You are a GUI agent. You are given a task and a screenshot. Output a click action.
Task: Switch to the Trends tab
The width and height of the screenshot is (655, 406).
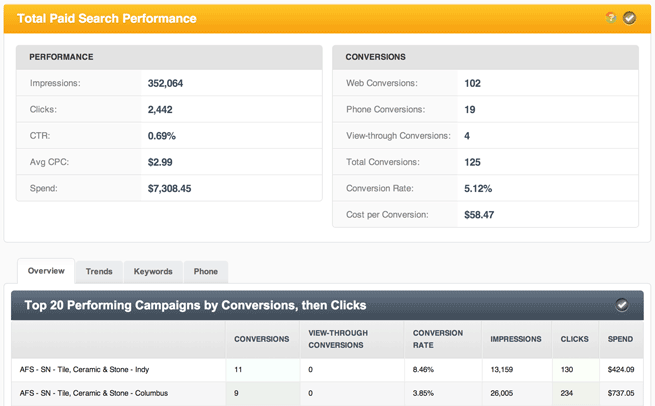coord(99,272)
